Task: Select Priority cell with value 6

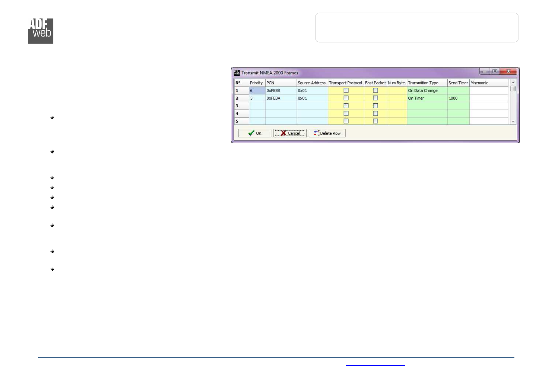Action: [257, 91]
